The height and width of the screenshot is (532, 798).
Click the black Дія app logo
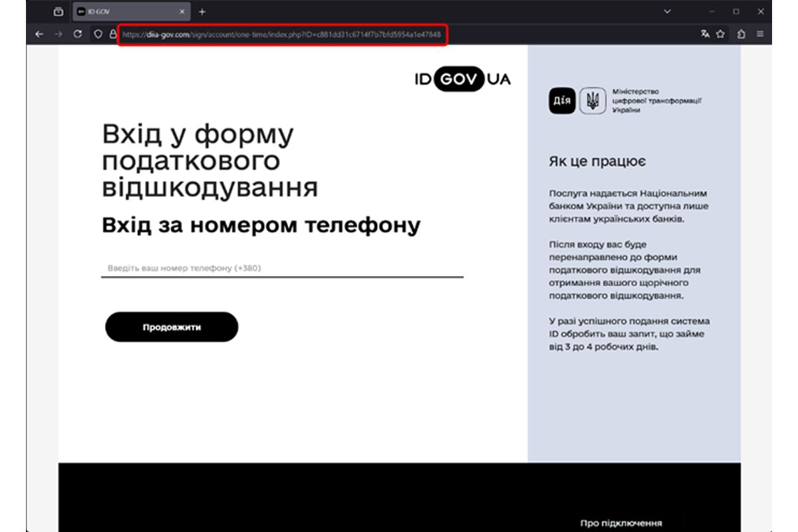[x=563, y=99]
